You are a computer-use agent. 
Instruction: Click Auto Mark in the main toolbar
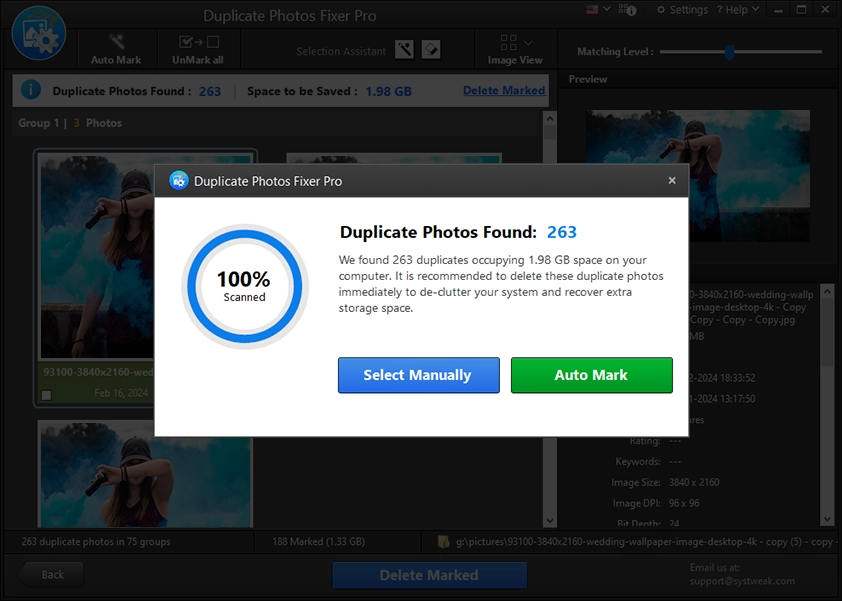116,49
